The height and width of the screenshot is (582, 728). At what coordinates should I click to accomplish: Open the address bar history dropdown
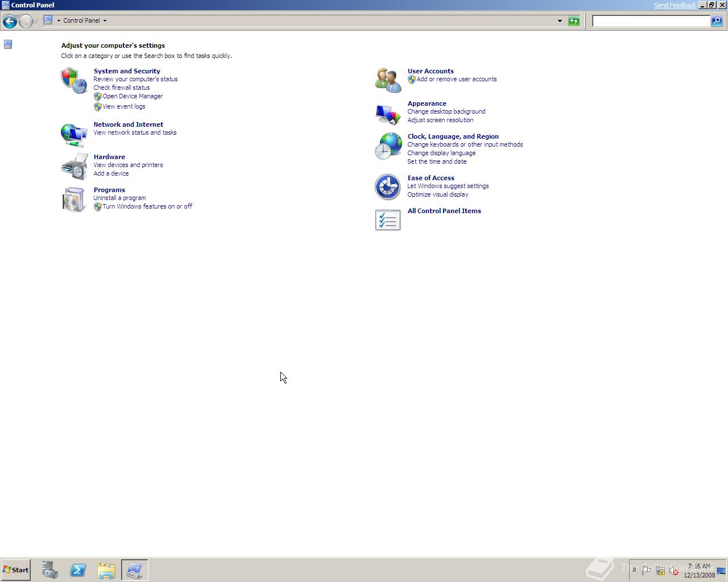coord(560,21)
